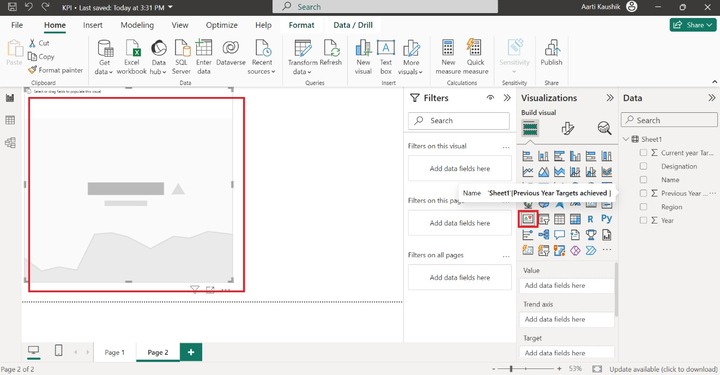Click New measure in Calculations
The height and width of the screenshot is (375, 720).
[x=448, y=57]
